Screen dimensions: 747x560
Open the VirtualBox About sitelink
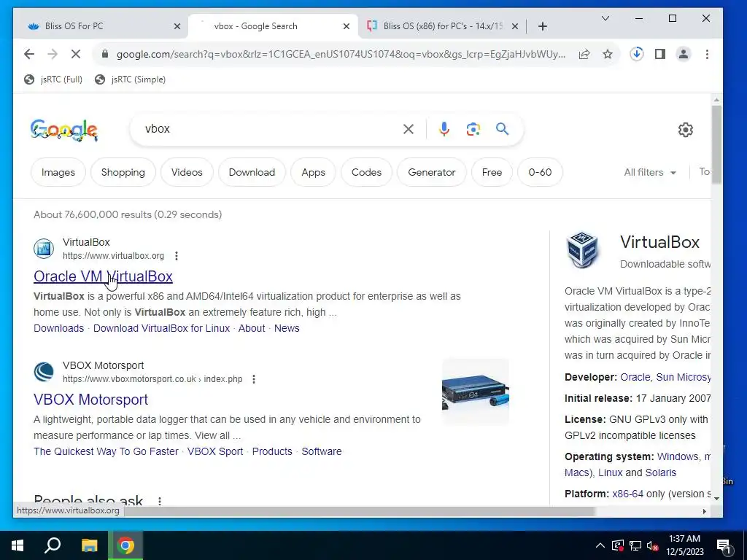pos(252,329)
